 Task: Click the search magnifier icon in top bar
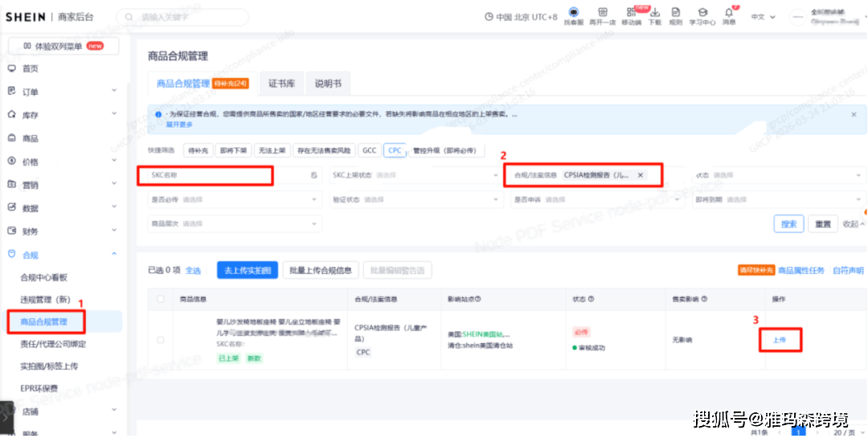(129, 17)
